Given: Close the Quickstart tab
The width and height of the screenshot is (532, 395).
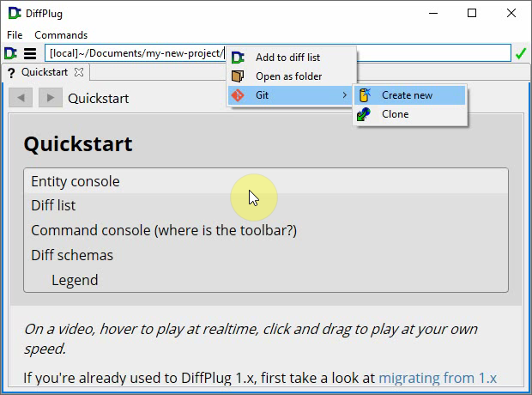Looking at the screenshot, I should [79, 73].
